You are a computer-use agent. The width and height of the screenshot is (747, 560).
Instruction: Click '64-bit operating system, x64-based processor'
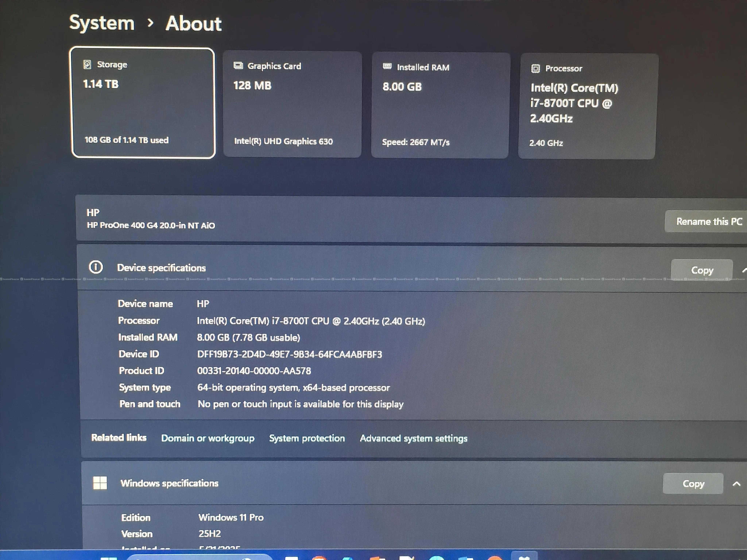[x=293, y=388]
